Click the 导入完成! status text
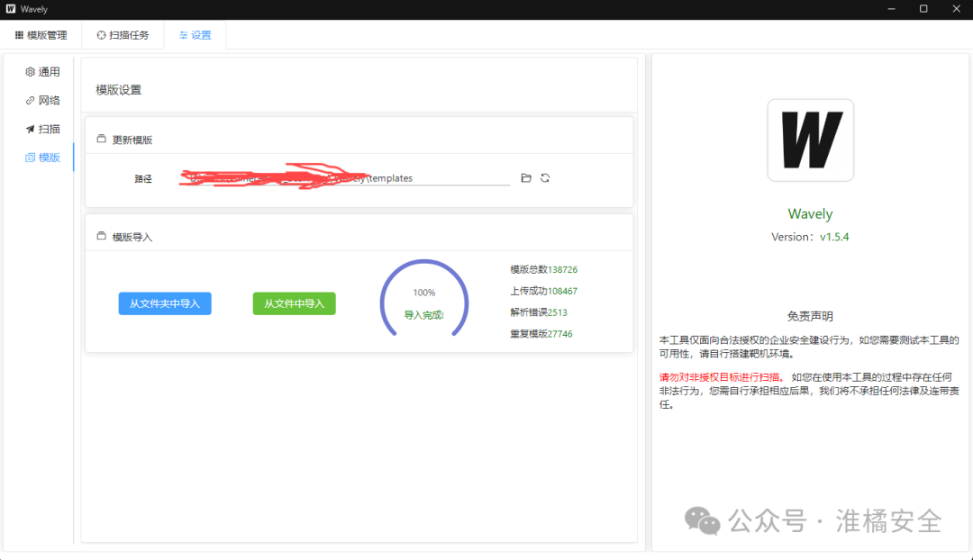This screenshot has width=973, height=560. tap(424, 315)
